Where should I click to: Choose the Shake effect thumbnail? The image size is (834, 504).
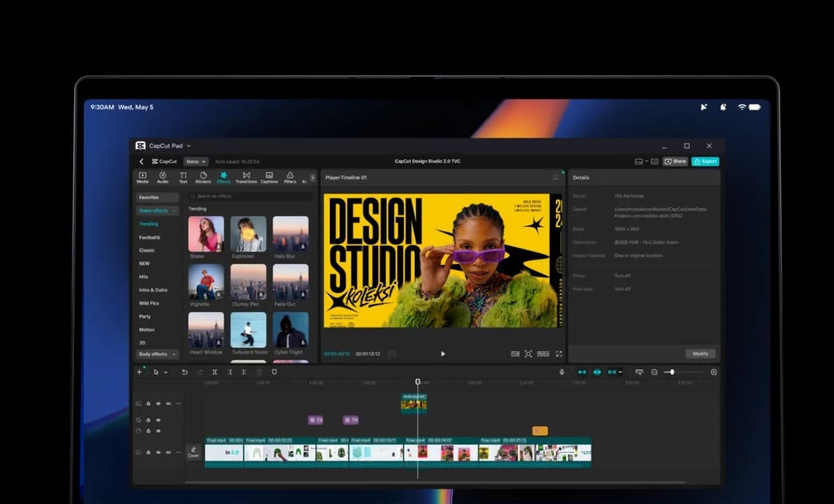tap(206, 234)
